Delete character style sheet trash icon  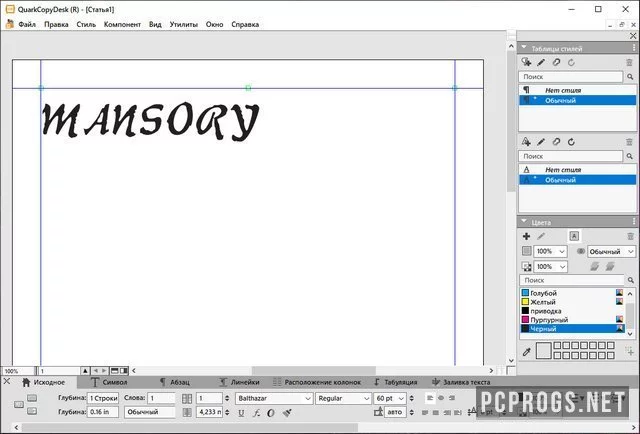tap(629, 142)
